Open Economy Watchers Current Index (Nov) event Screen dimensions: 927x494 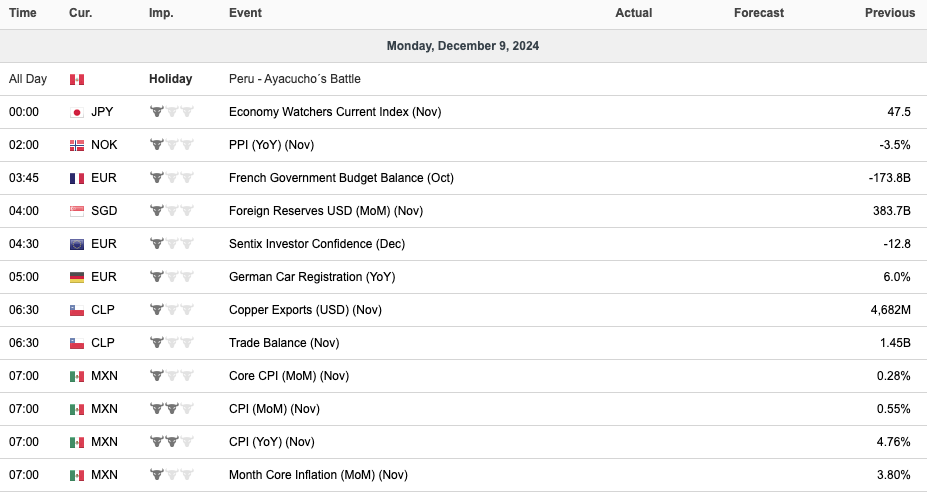click(x=334, y=112)
